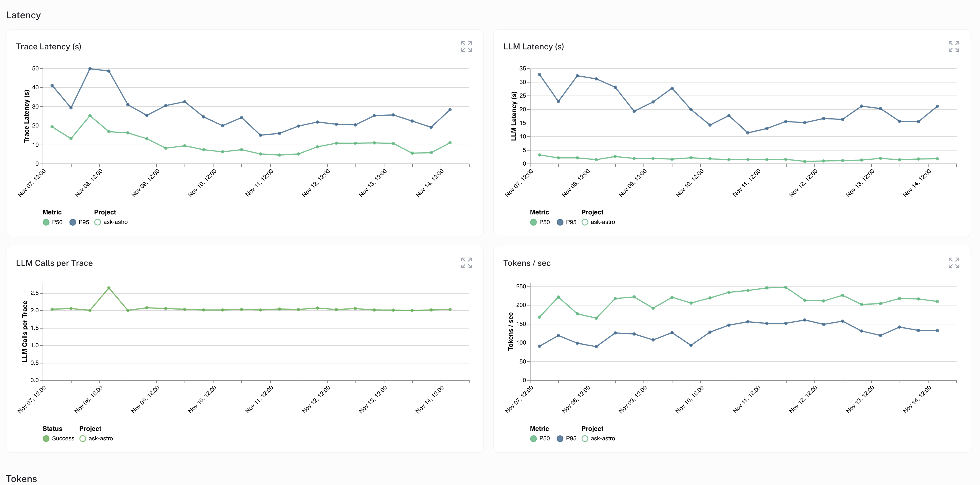Screen dimensions: 980x485
Task: Toggle P95 legend in Trace Latency chart
Action: pyautogui.click(x=79, y=222)
